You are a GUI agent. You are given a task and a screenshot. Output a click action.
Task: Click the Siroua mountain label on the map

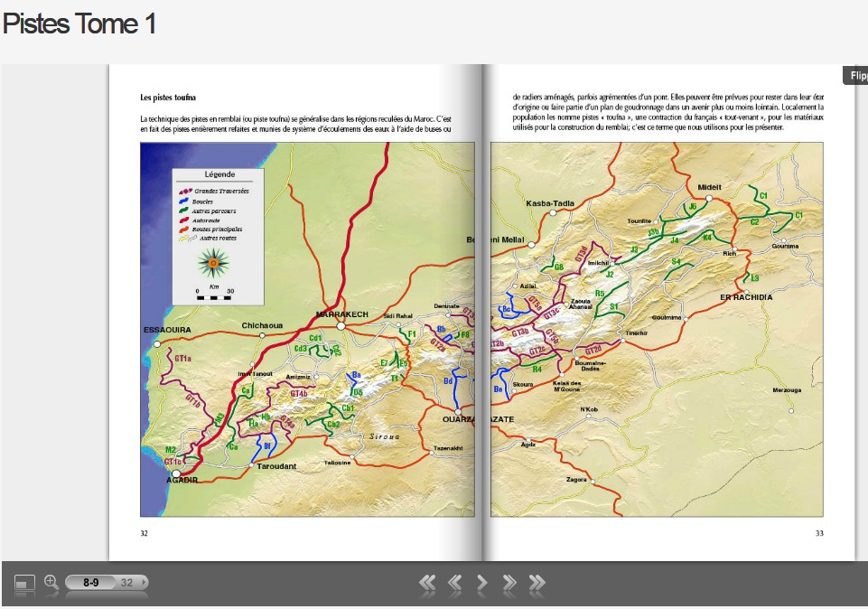pyautogui.click(x=384, y=436)
